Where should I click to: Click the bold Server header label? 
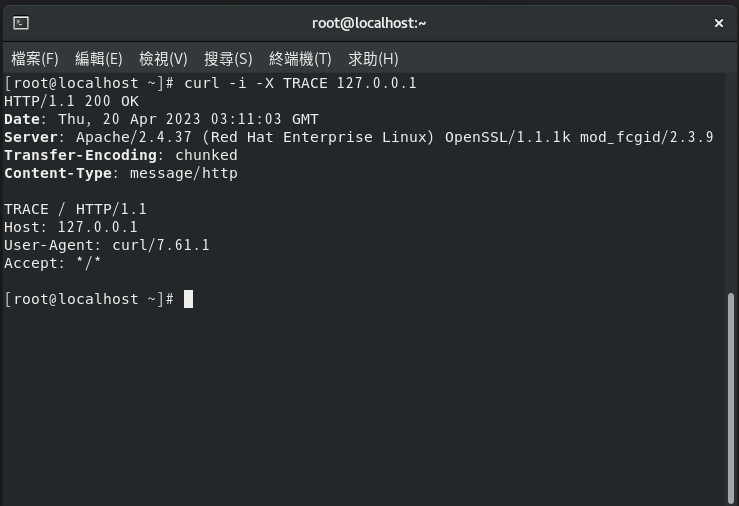pyautogui.click(x=31, y=137)
